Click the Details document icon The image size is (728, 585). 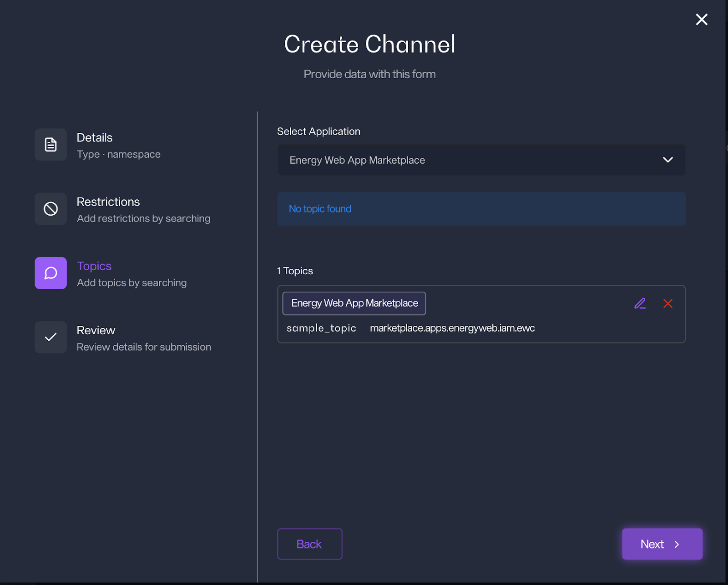[51, 145]
